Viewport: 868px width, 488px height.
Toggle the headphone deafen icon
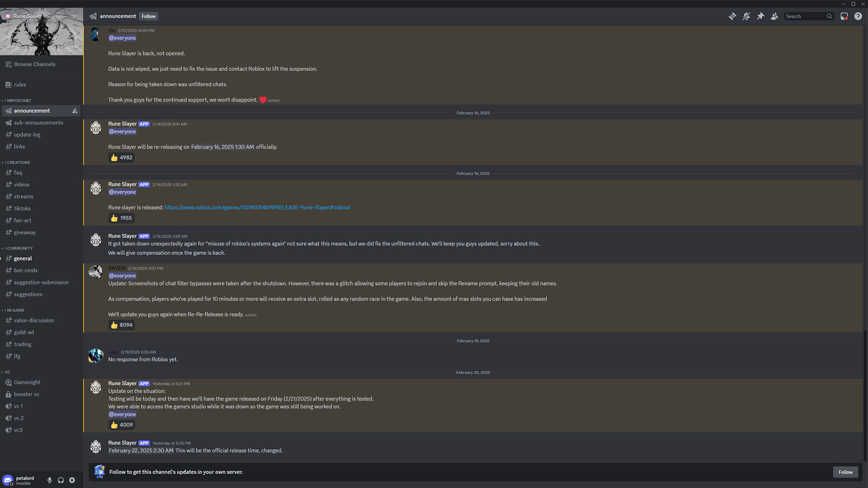coord(61,480)
